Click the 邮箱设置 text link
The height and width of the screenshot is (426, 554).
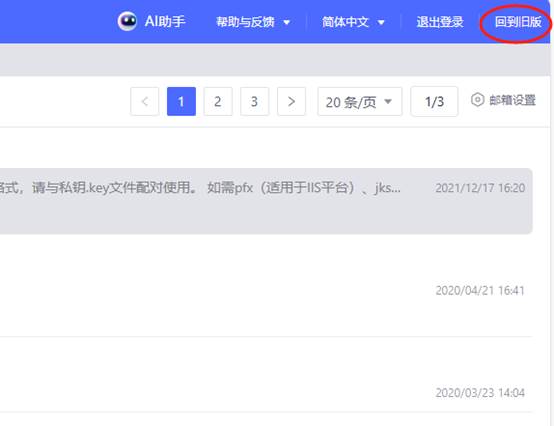click(512, 100)
